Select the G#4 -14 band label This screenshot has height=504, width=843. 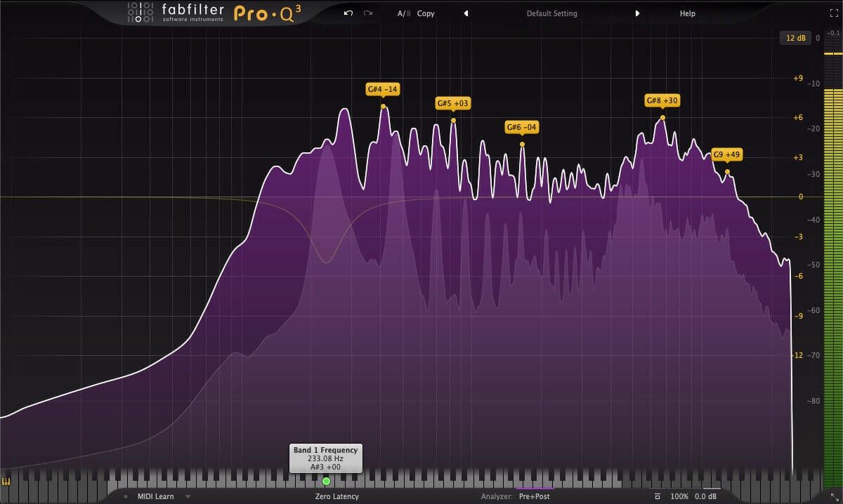point(384,89)
